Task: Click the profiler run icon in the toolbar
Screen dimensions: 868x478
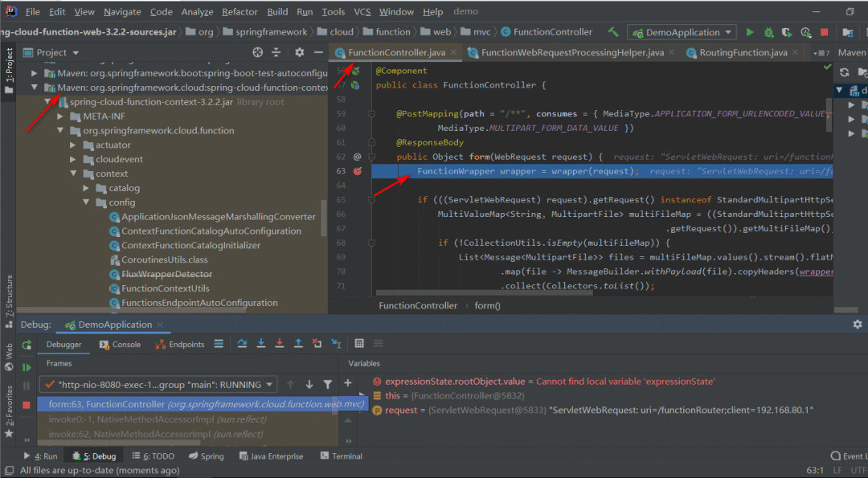Action: [x=806, y=32]
